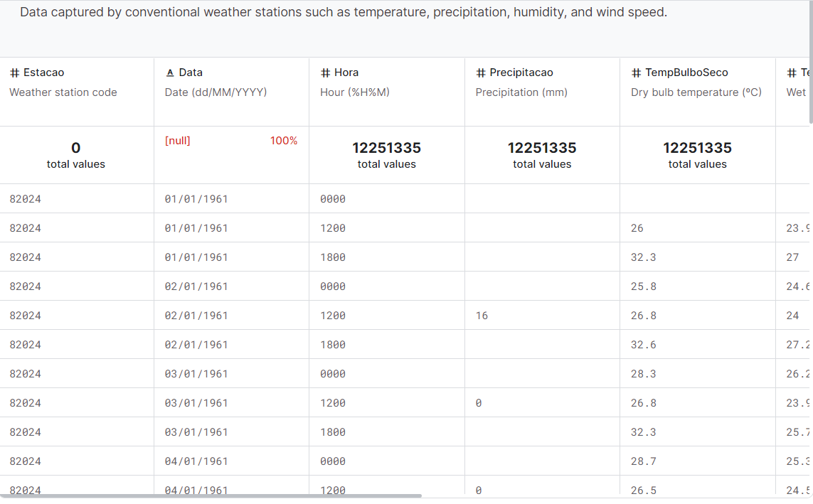The image size is (813, 504).
Task: Click the 'Dry bulb temperature (ºC)' description text
Action: (x=696, y=92)
